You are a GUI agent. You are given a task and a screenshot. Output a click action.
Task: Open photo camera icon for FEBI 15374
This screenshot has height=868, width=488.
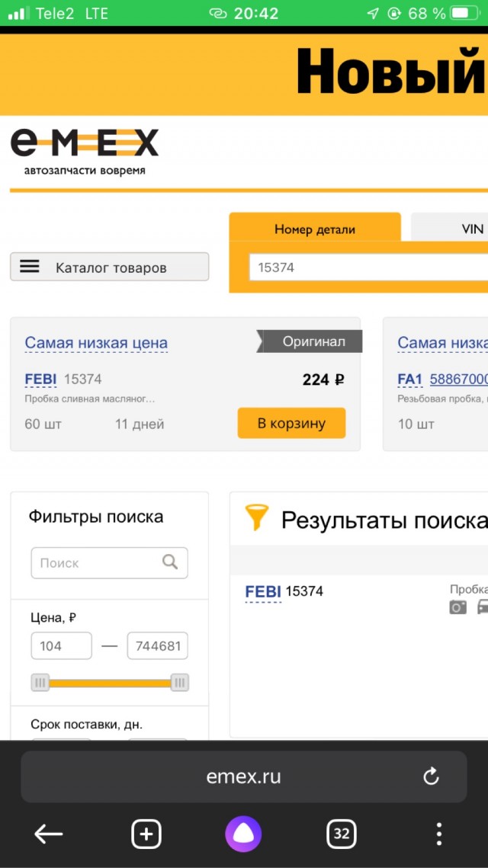pyautogui.click(x=457, y=607)
